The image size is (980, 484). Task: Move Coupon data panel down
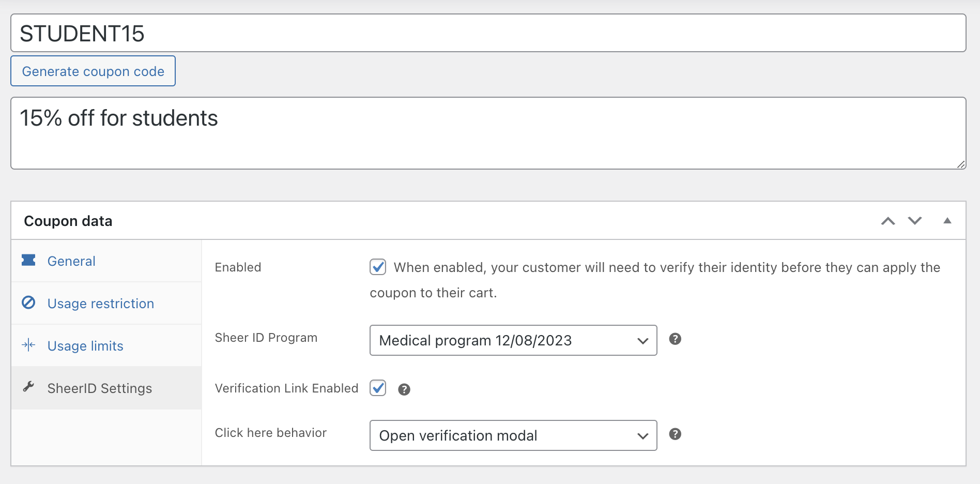(915, 221)
